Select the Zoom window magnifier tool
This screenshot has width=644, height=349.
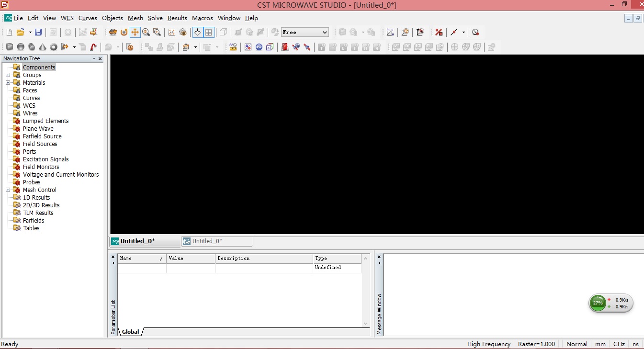(157, 32)
